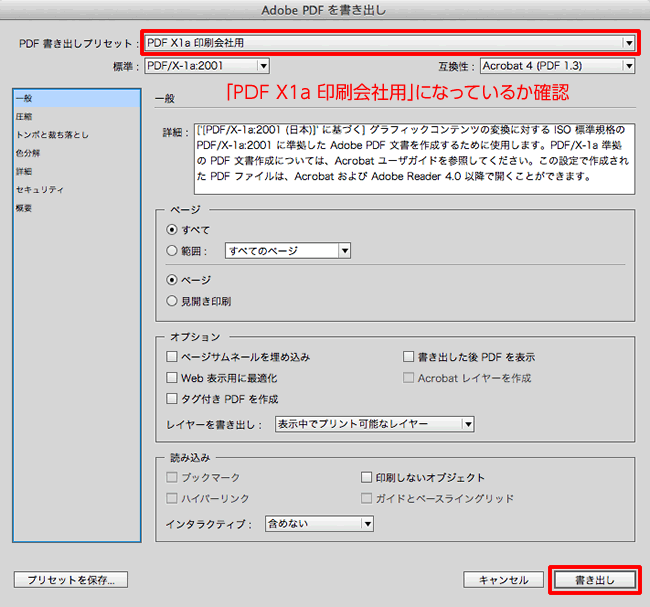
Task: Select the トンボと裁ち落とし category
Action: pyautogui.click(x=77, y=135)
